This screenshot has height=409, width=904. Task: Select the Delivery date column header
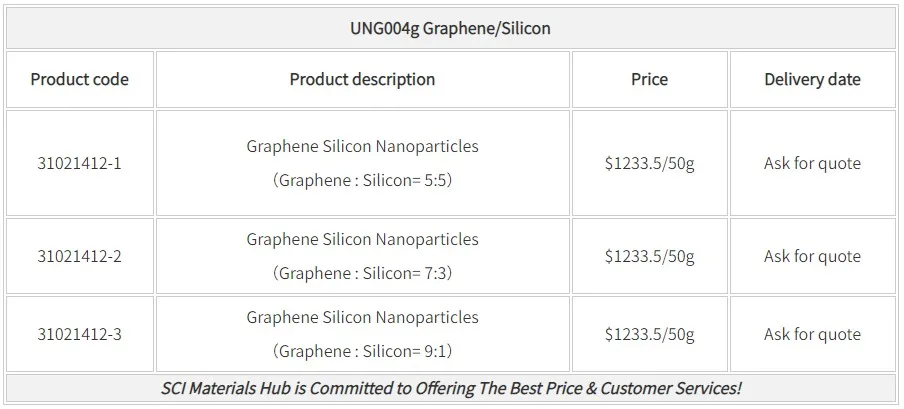(812, 79)
